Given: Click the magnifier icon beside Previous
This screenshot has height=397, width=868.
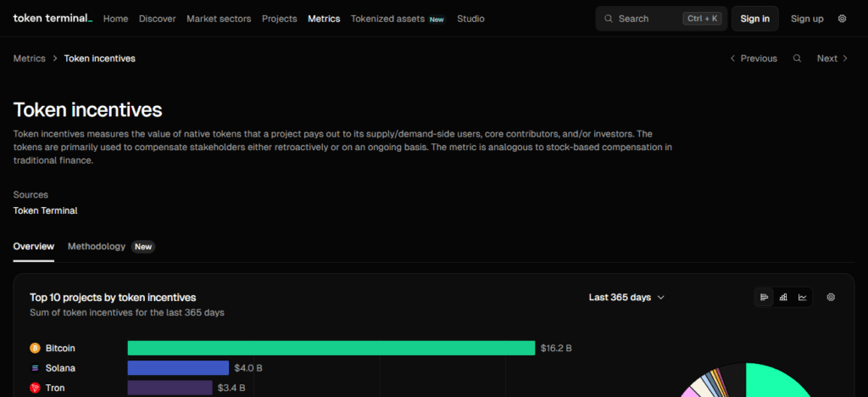Looking at the screenshot, I should coord(797,59).
